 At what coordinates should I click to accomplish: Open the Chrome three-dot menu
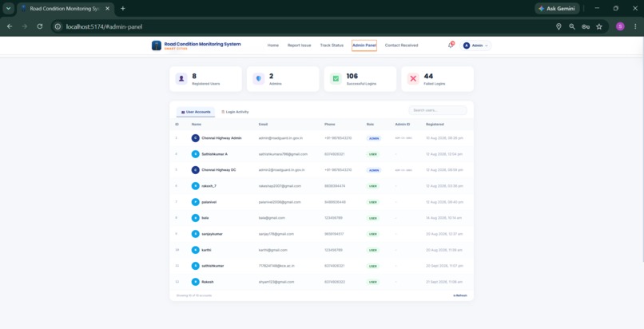[635, 26]
